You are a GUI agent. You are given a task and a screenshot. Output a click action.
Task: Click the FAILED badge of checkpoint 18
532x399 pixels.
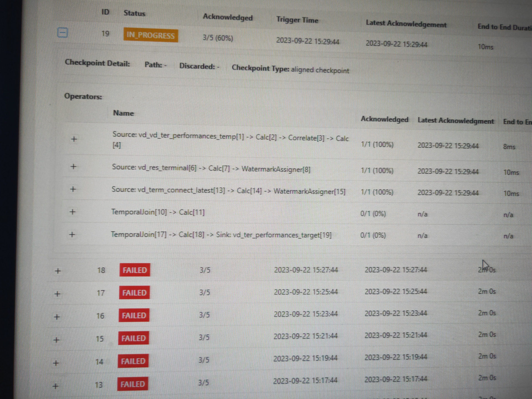point(135,270)
